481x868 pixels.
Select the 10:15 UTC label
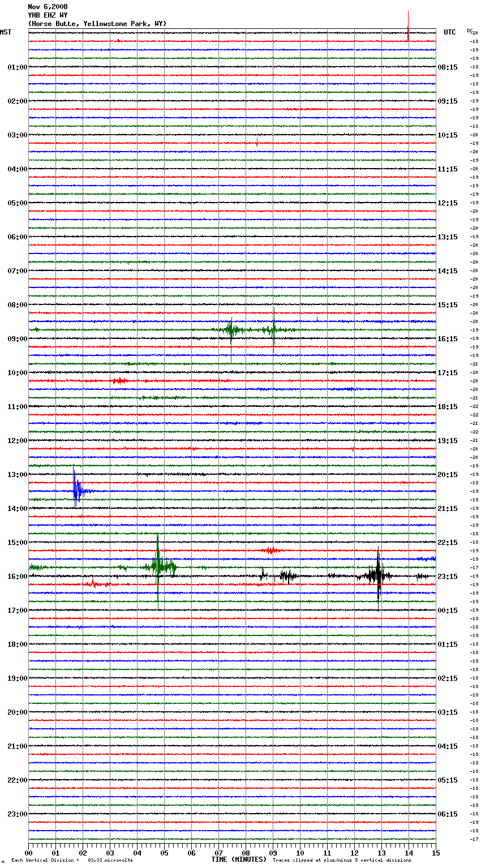click(448, 135)
